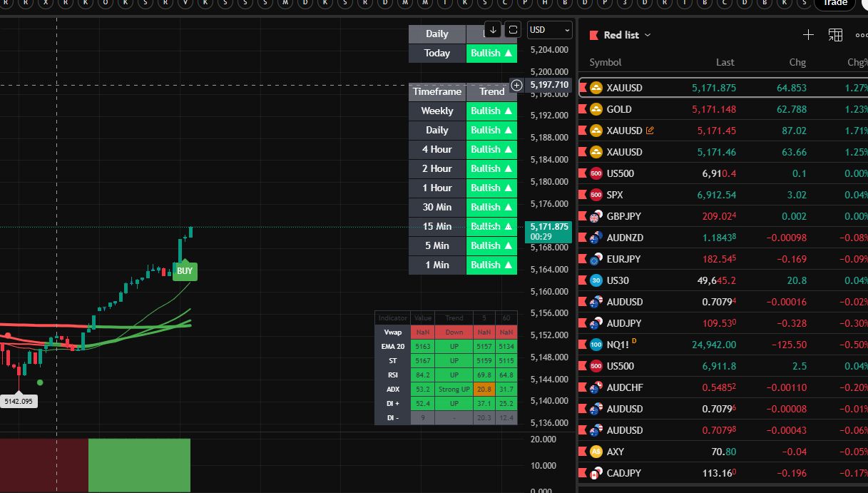Unflag the CADJPY symbol's red flag

[x=583, y=473]
